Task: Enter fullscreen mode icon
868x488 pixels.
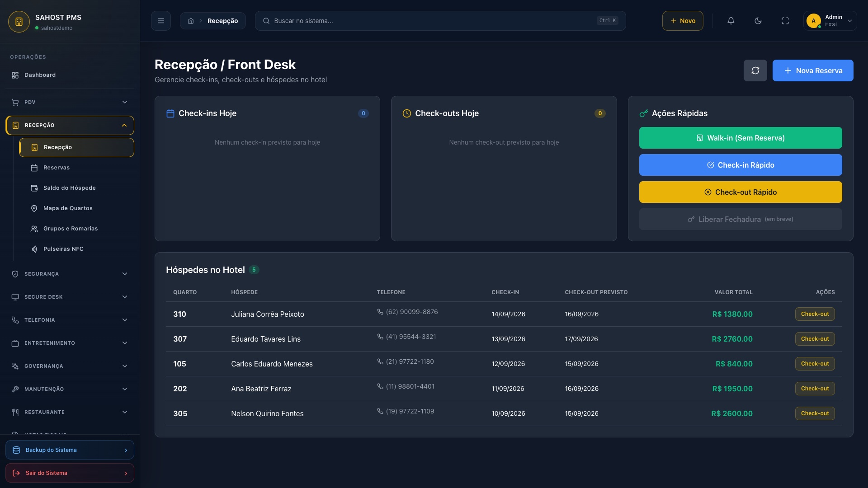Action: point(785,21)
